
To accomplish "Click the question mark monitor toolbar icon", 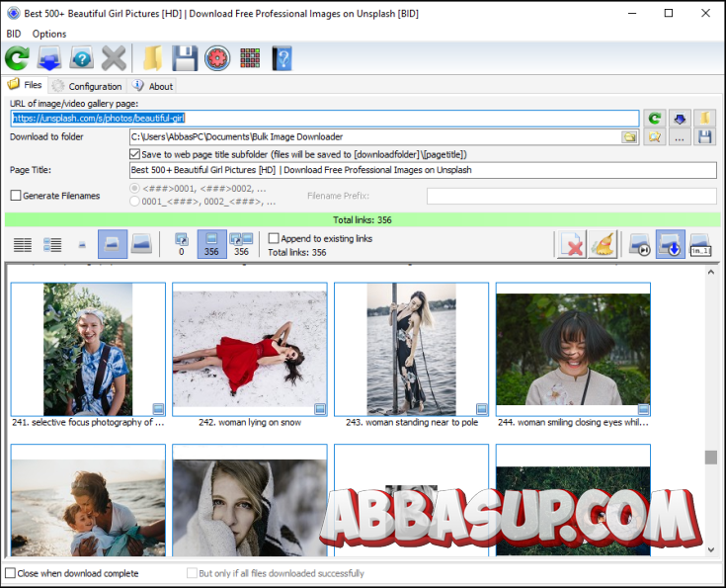I will pos(81,58).
